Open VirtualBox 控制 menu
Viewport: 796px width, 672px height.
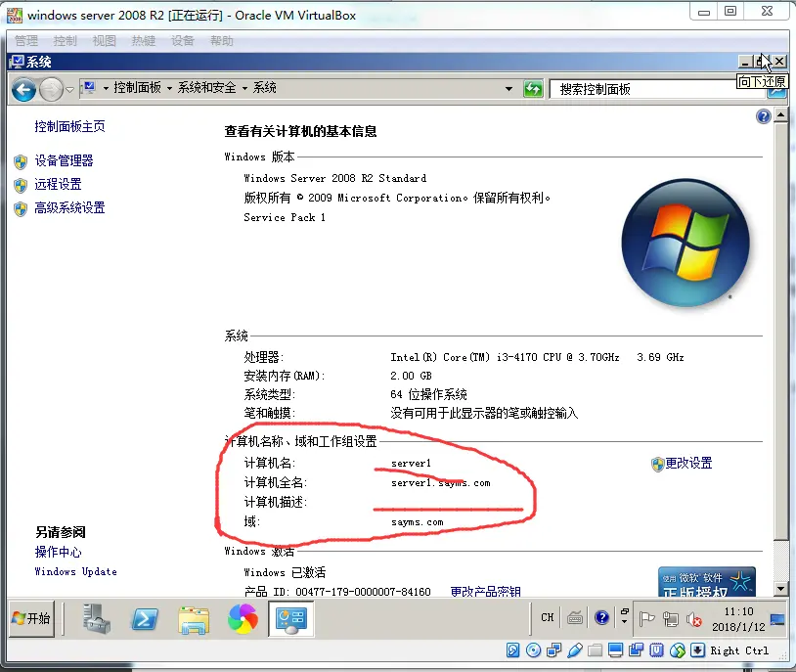65,41
